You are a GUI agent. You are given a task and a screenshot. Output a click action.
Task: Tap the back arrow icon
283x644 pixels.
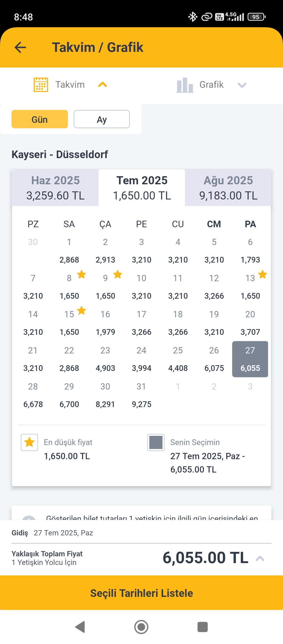click(20, 47)
